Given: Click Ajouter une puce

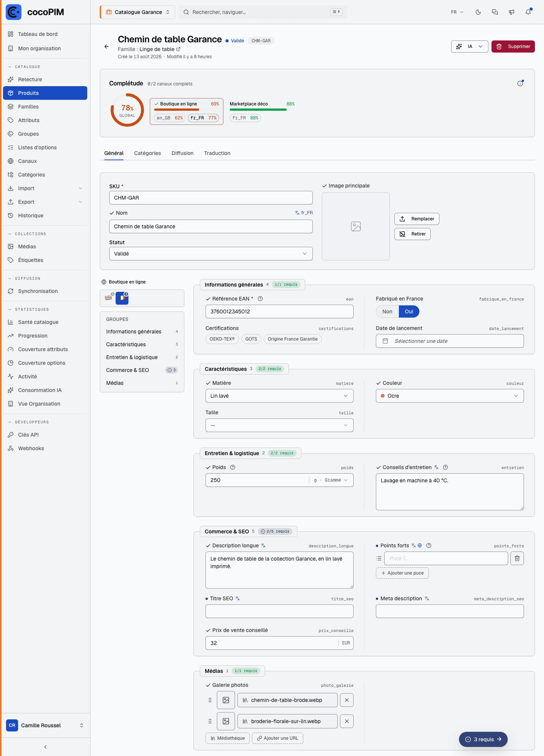Looking at the screenshot, I should pyautogui.click(x=402, y=573).
